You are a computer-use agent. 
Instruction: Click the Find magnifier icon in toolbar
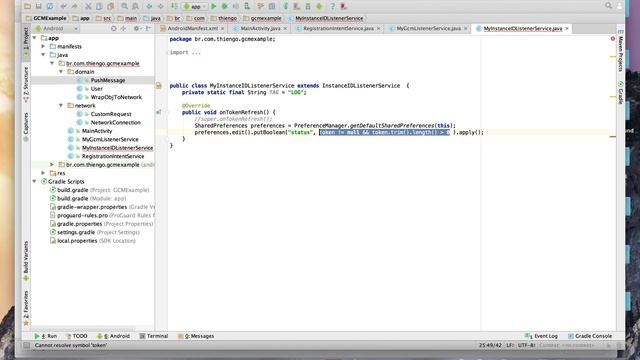(124, 6)
